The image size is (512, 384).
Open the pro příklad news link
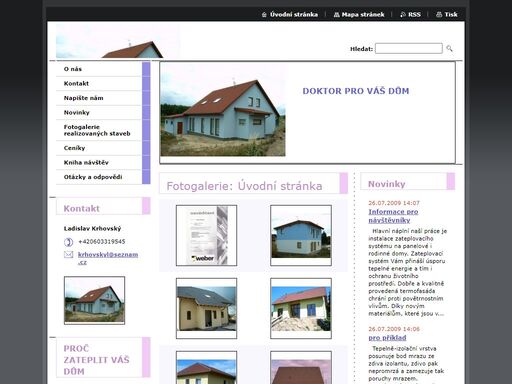[x=387, y=338]
